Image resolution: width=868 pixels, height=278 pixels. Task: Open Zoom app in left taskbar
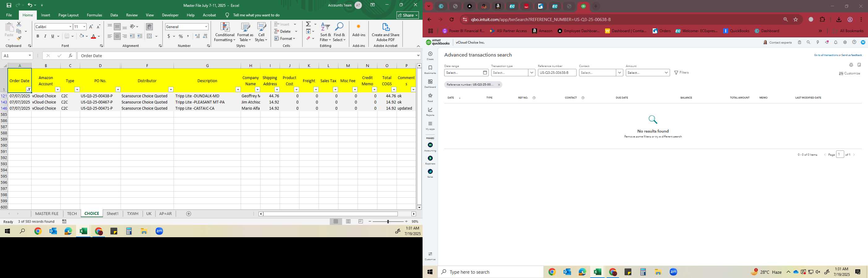pos(159,231)
